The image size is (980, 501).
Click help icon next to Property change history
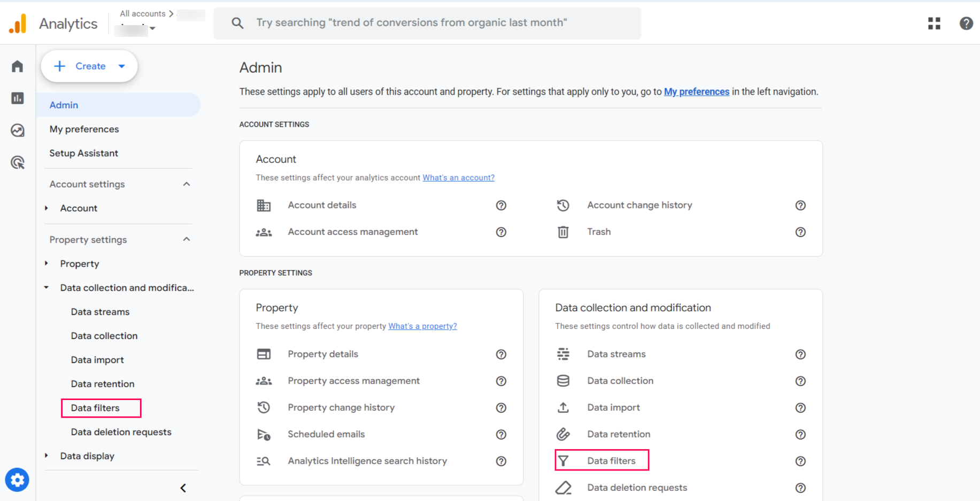click(x=501, y=408)
